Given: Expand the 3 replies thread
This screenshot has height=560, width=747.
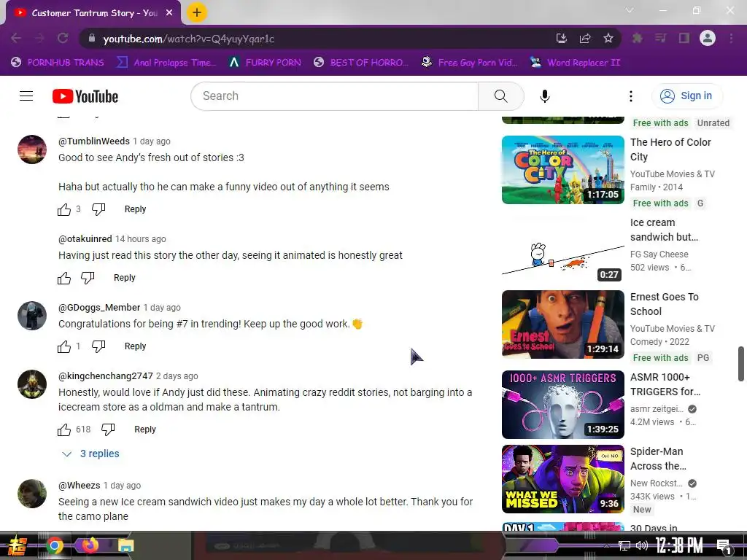Looking at the screenshot, I should click(91, 454).
